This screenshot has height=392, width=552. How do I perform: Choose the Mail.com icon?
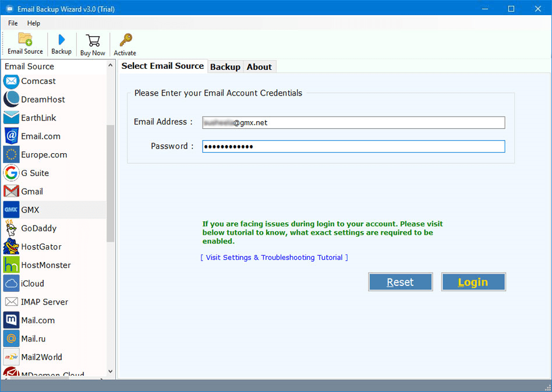point(11,320)
